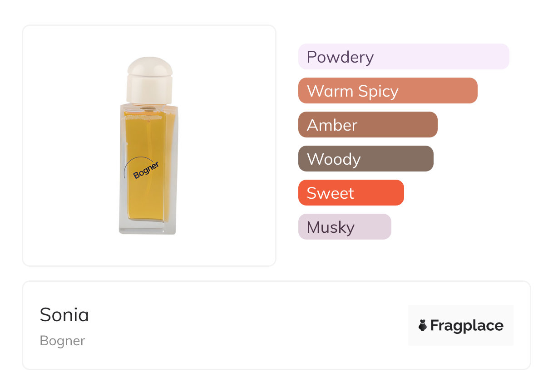Click the Fragplace wordmark text
Screen dimensions: 553x392
pyautogui.click(x=467, y=325)
